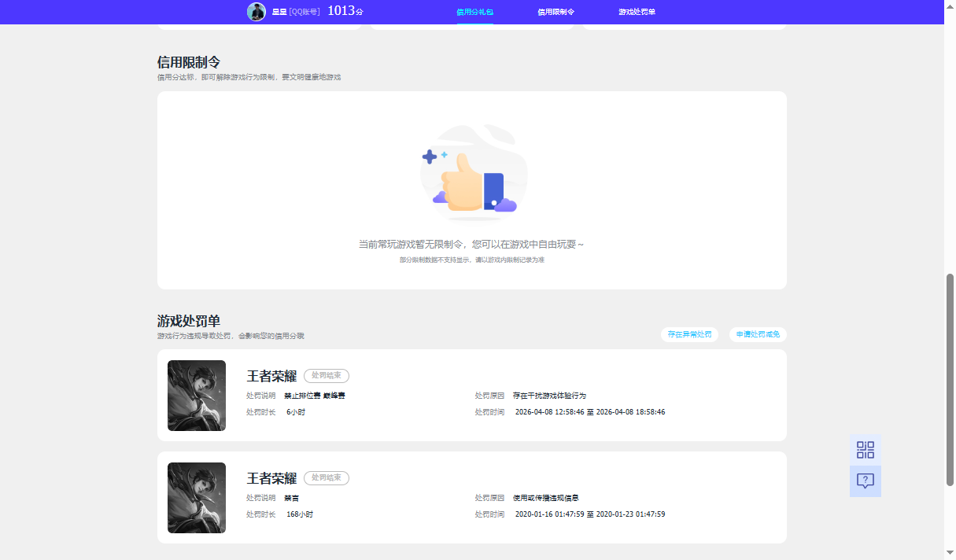Click the 游戏处罚单 section heading
The height and width of the screenshot is (560, 956).
(189, 321)
